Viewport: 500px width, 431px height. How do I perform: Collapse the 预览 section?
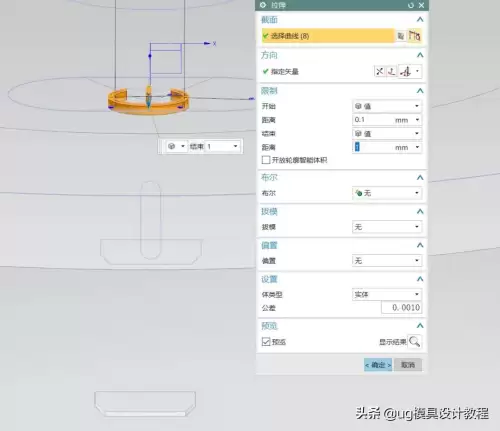[420, 326]
